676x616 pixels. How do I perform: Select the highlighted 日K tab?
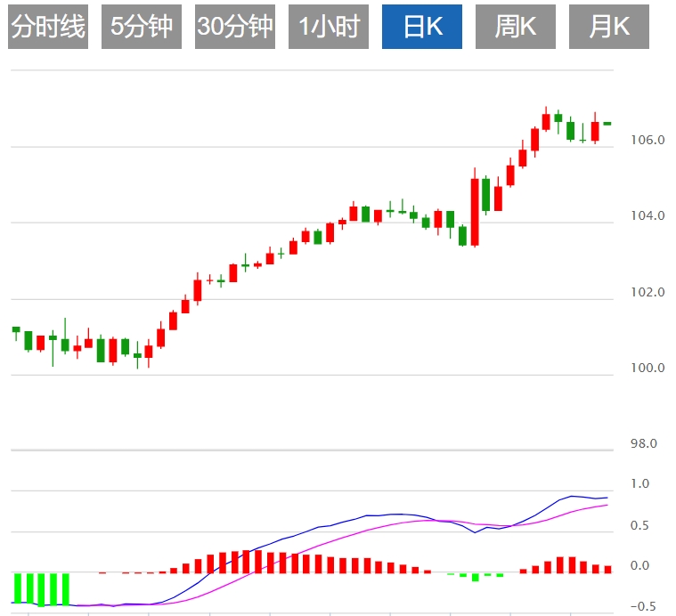[422, 27]
